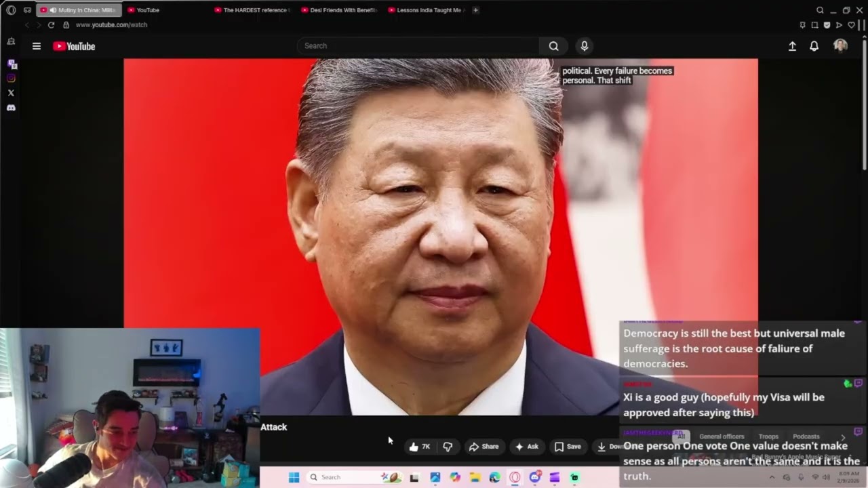This screenshot has width=868, height=488.
Task: Open Task View on the taskbar
Action: [414, 477]
